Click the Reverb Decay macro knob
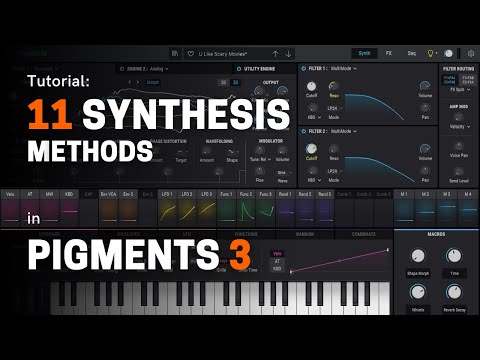This screenshot has width=480, height=360. 454,292
